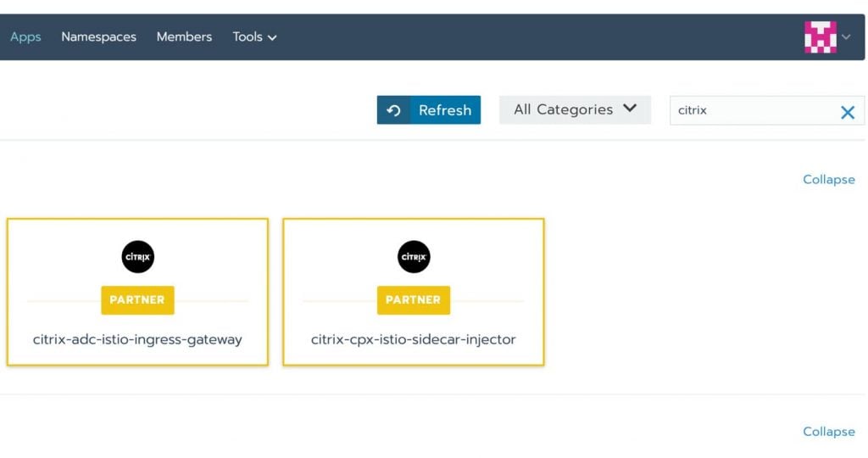Switch to the Apps tab

point(25,37)
